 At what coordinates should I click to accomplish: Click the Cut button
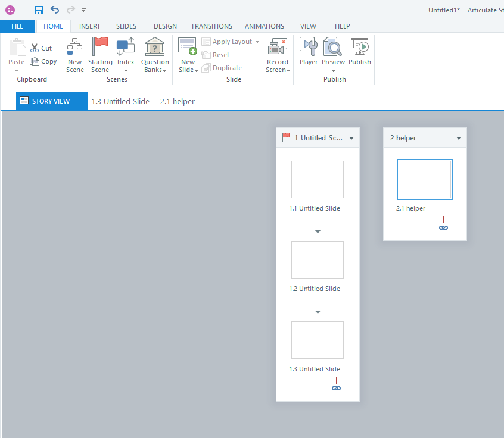[x=41, y=48]
